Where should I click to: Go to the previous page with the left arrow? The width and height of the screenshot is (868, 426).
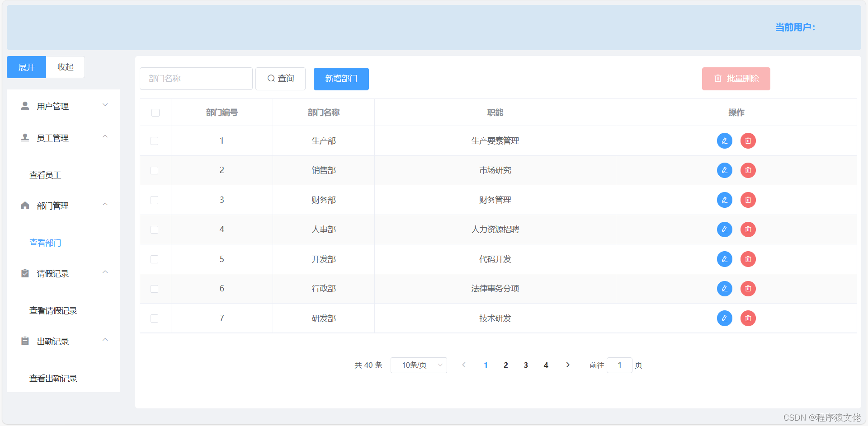pyautogui.click(x=464, y=365)
